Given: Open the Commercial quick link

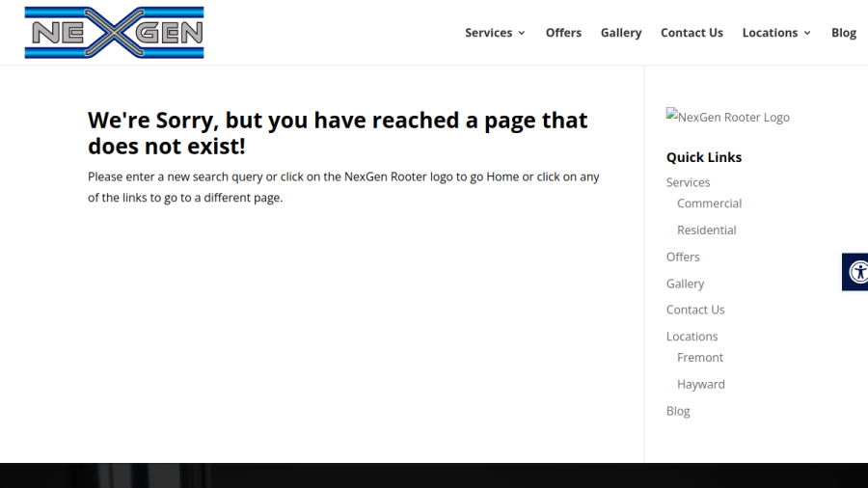Looking at the screenshot, I should coord(709,203).
